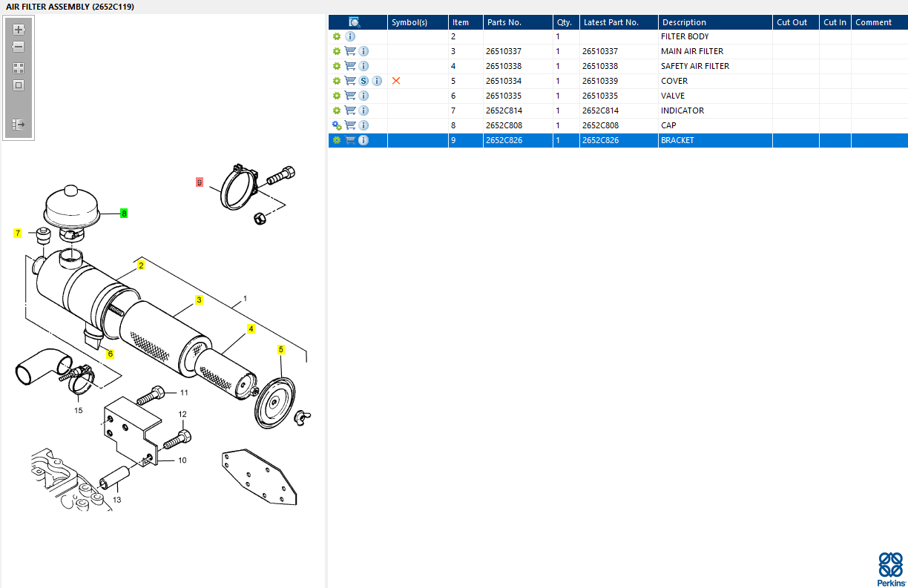Image resolution: width=908 pixels, height=588 pixels.
Task: Select green callout 8 on diagram
Action: coord(124,213)
